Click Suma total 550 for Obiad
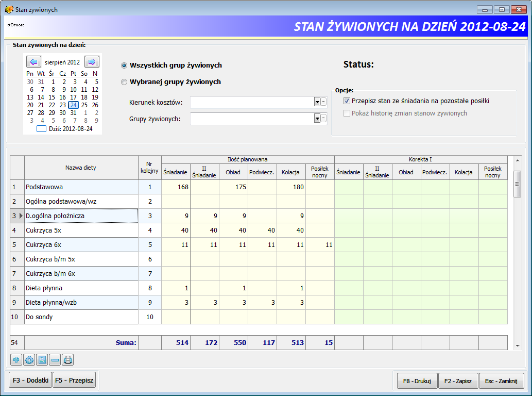Image resolution: width=532 pixels, height=396 pixels. point(233,343)
